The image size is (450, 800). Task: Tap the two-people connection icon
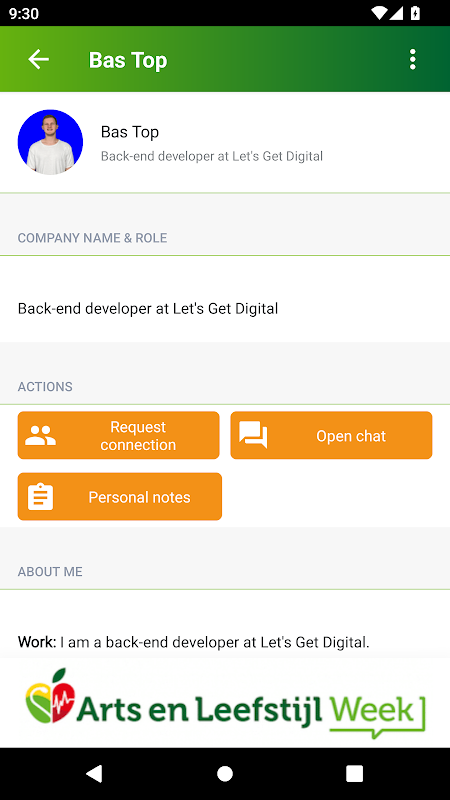coord(40,436)
